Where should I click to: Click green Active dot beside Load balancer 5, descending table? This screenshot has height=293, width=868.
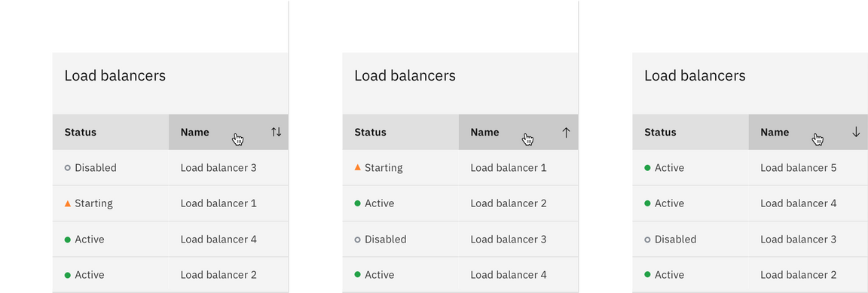[648, 167]
